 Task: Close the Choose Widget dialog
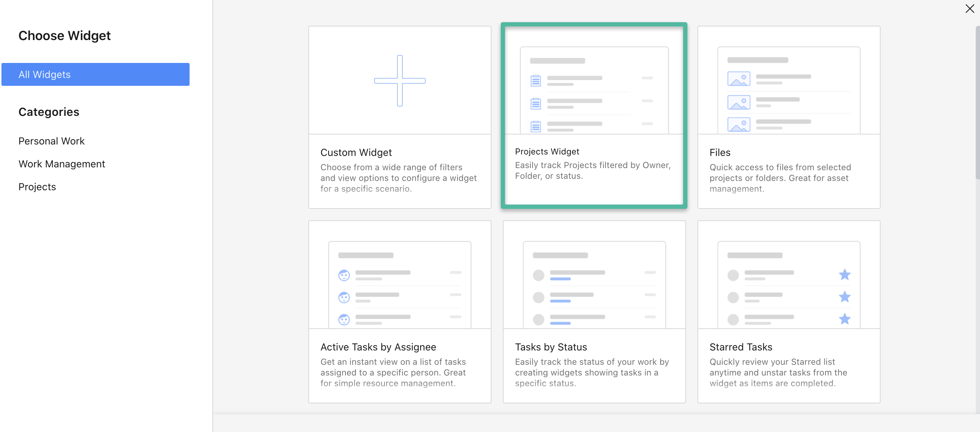[969, 9]
